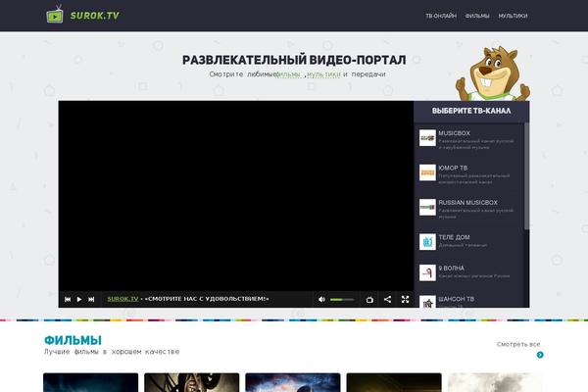Click the TV icon in player controls
Screen dimensions: 588x392
click(x=369, y=299)
